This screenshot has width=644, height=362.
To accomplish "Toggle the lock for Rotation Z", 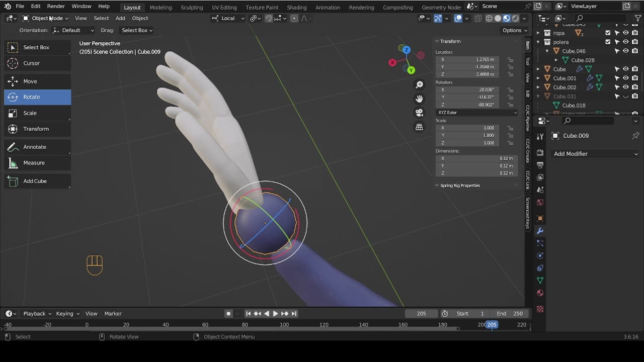I will click(x=510, y=105).
